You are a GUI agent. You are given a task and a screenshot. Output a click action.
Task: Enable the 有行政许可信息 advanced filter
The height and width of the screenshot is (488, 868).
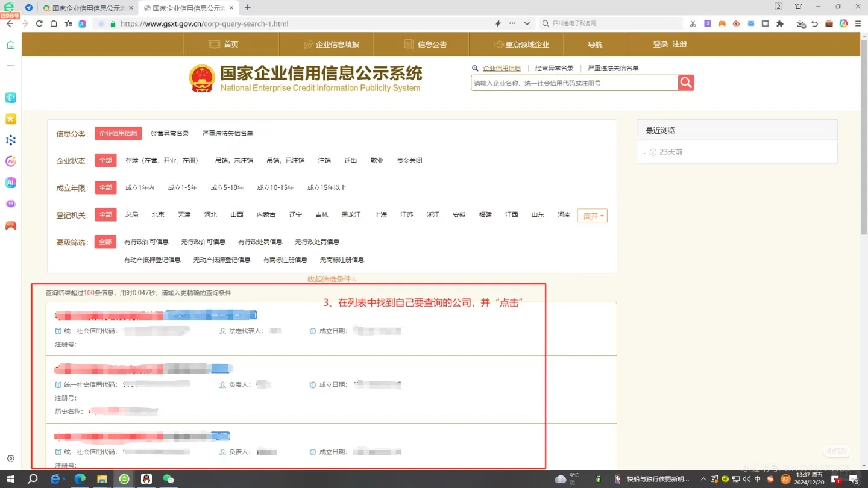coord(146,242)
